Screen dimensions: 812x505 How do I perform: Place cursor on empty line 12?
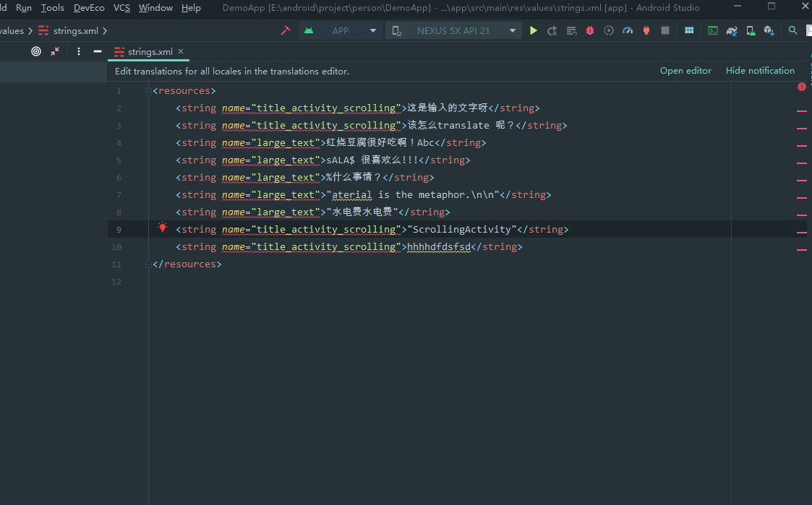pyautogui.click(x=440, y=282)
